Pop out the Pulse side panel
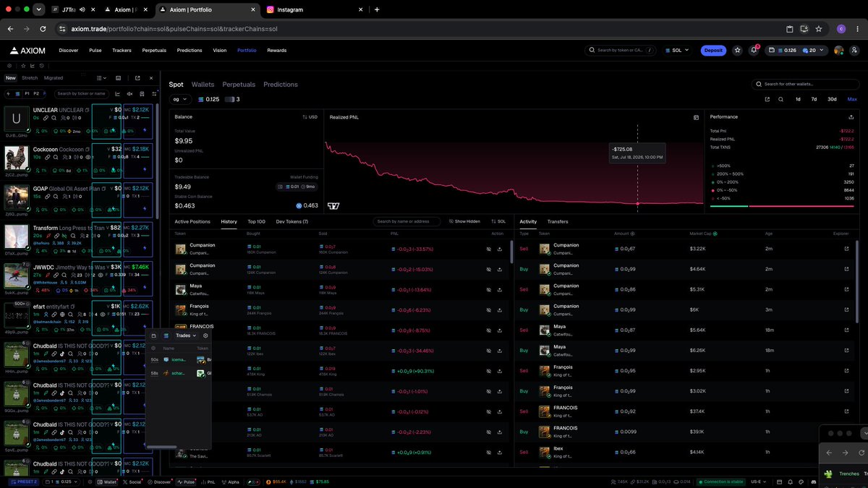Screen dimensions: 868x488 click(x=137, y=78)
